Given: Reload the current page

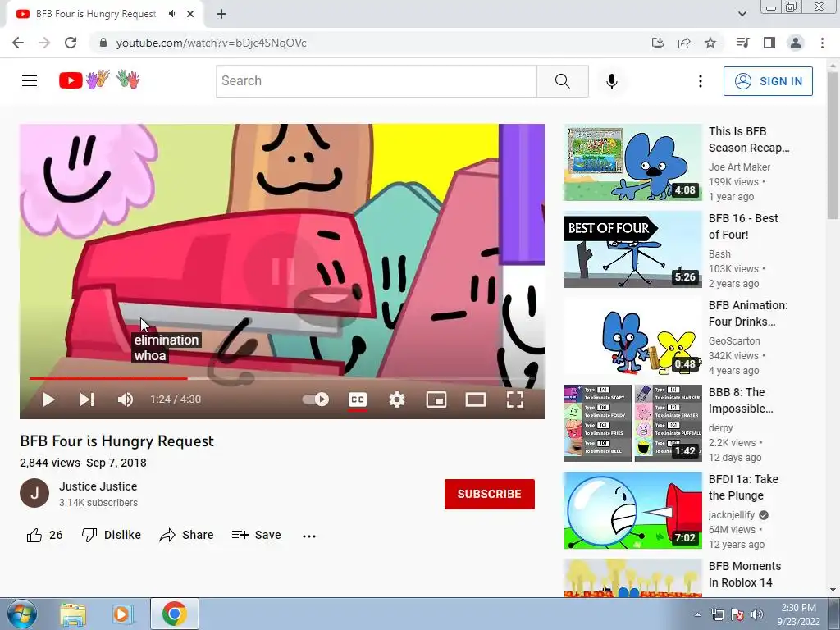Looking at the screenshot, I should point(71,43).
